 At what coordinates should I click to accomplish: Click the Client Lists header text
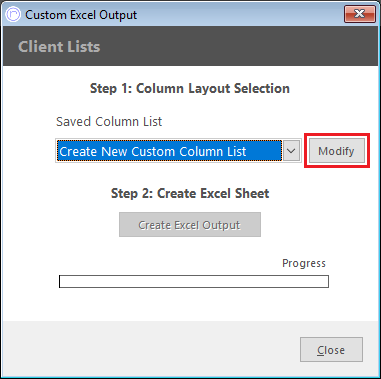coord(59,47)
